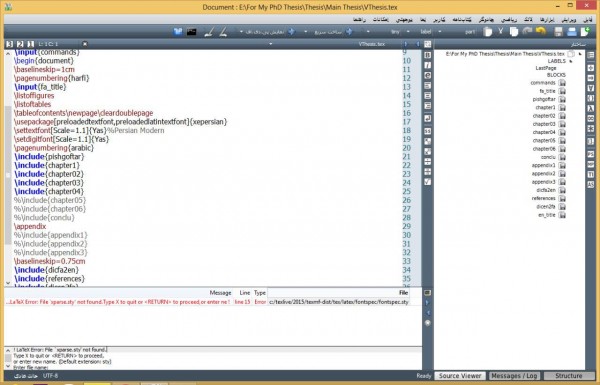Image resolution: width=600 pixels, height=385 pixels.
Task: Click the UTF-8 encoding in the status bar
Action: point(50,376)
